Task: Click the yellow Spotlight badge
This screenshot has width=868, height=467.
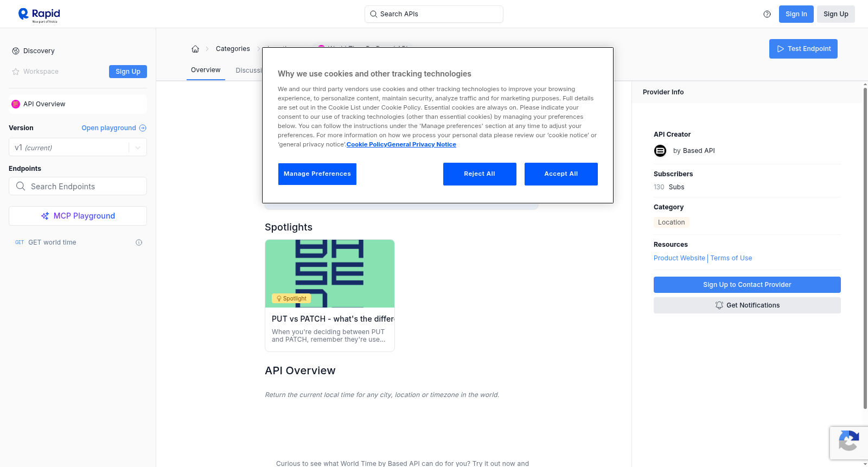Action: pos(291,298)
